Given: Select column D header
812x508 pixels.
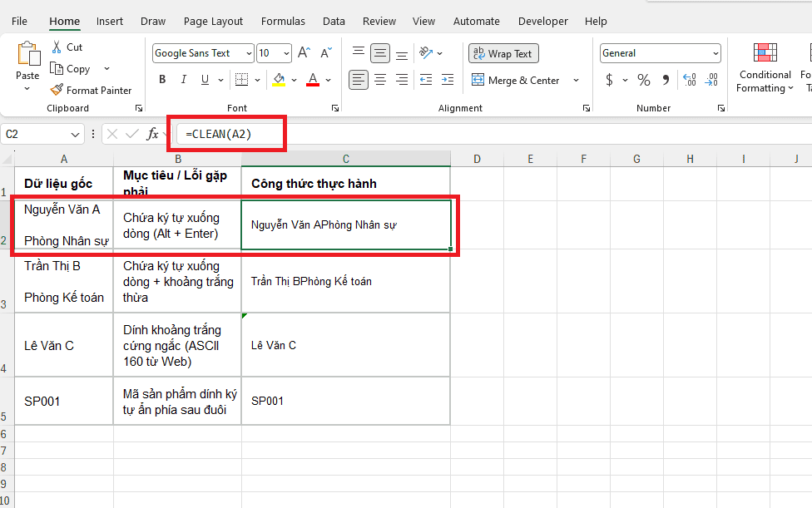Looking at the screenshot, I should (x=477, y=159).
